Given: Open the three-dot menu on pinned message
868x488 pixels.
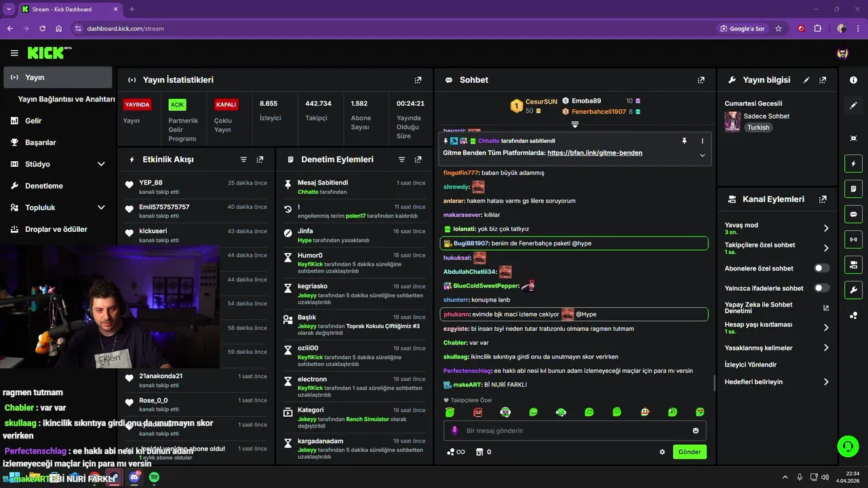Looking at the screenshot, I should [x=702, y=141].
